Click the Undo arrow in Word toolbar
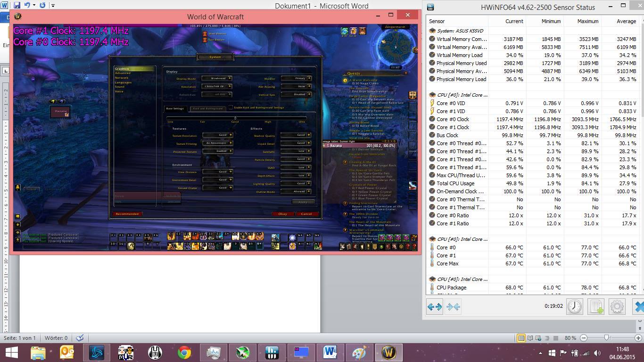 point(27,5)
